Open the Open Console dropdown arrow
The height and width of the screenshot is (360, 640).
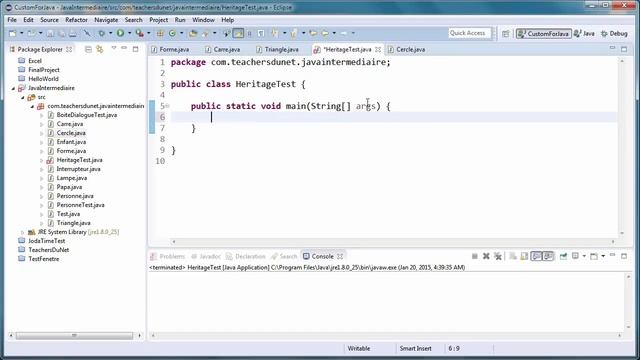point(603,256)
